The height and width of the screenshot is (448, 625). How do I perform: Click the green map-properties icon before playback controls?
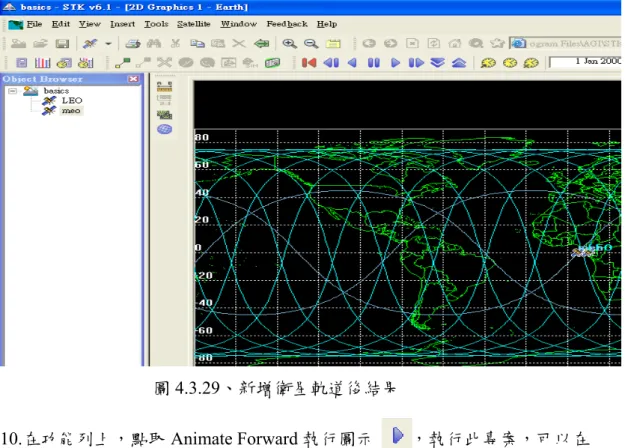coord(272,63)
